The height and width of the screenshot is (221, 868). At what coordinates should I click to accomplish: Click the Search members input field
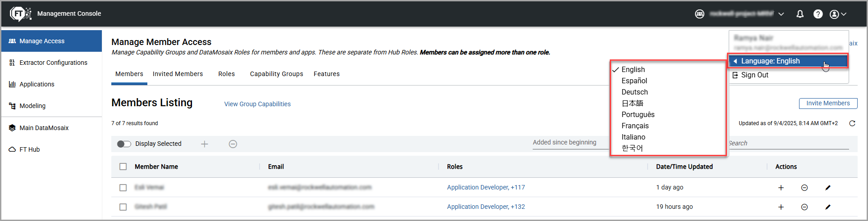click(788, 143)
